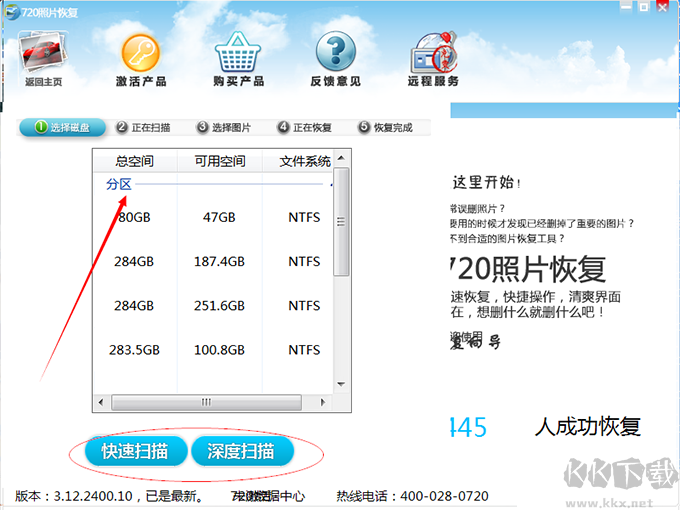Select step 3 选择图片 tab
680x510 pixels.
[224, 128]
